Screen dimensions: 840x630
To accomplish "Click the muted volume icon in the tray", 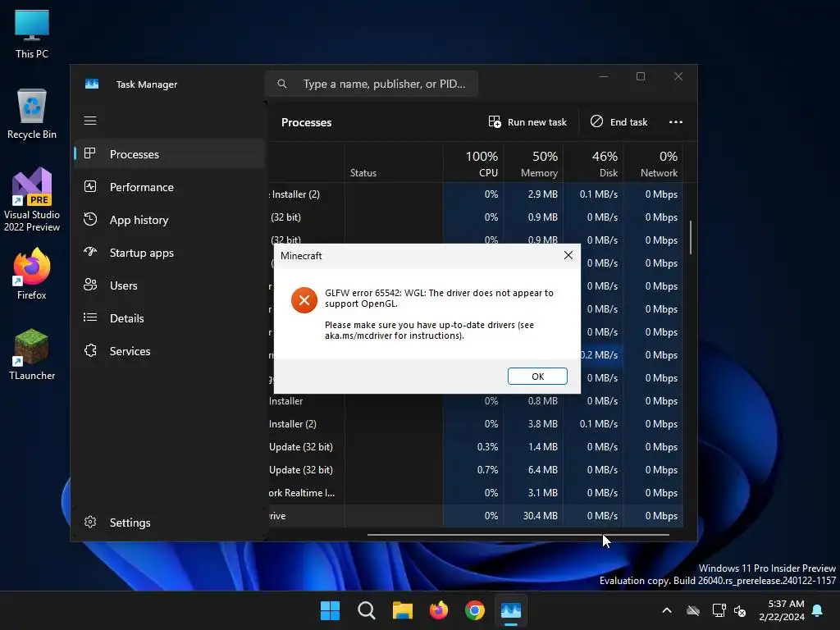I will click(x=741, y=610).
